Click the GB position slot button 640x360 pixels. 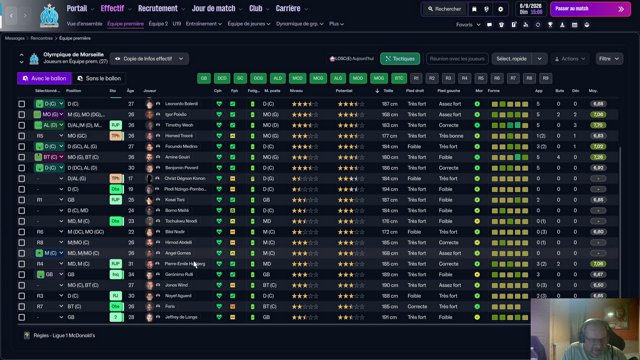(204, 78)
